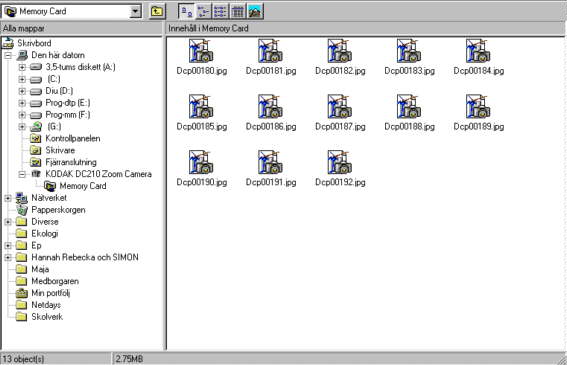Click the picture preview toolbar icon
Image resolution: width=567 pixels, height=365 pixels.
point(255,12)
